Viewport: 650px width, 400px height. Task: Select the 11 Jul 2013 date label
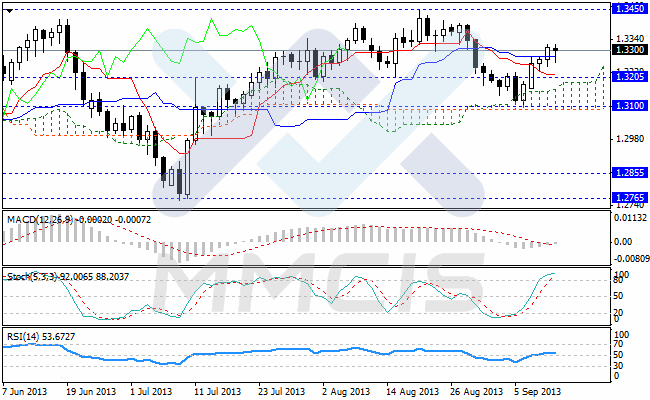pos(216,392)
